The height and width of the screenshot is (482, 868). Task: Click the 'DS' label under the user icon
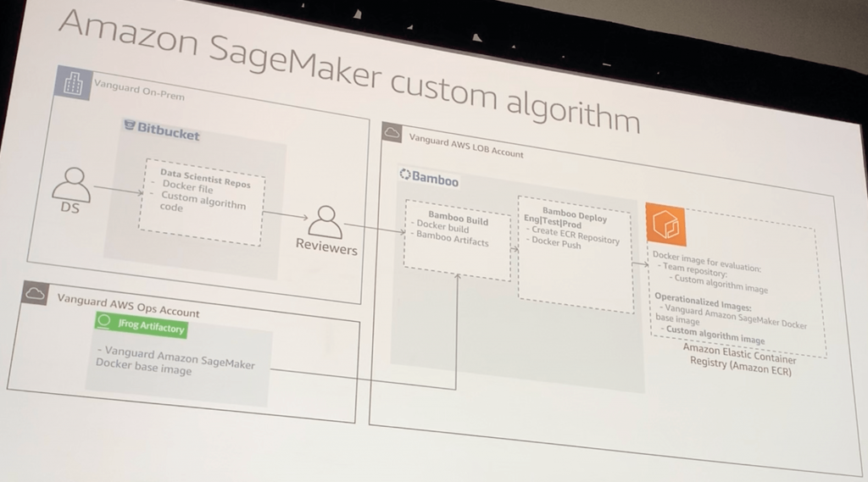[x=70, y=208]
